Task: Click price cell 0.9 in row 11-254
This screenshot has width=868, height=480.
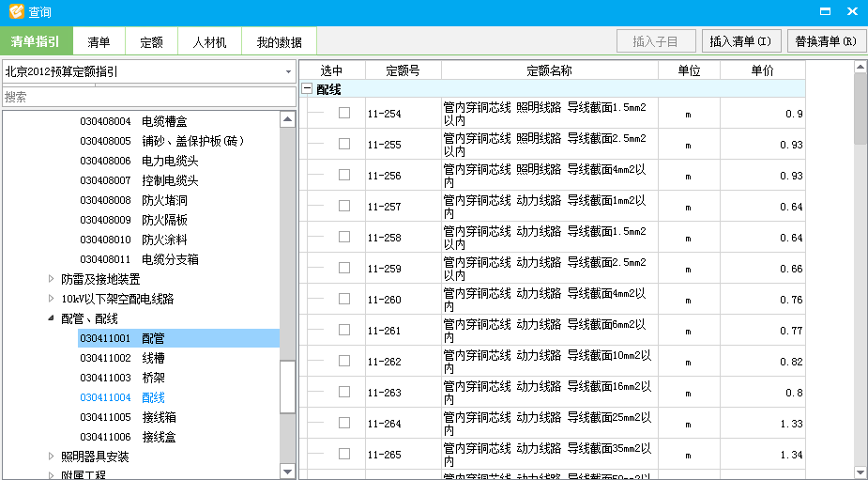Action: (x=762, y=113)
